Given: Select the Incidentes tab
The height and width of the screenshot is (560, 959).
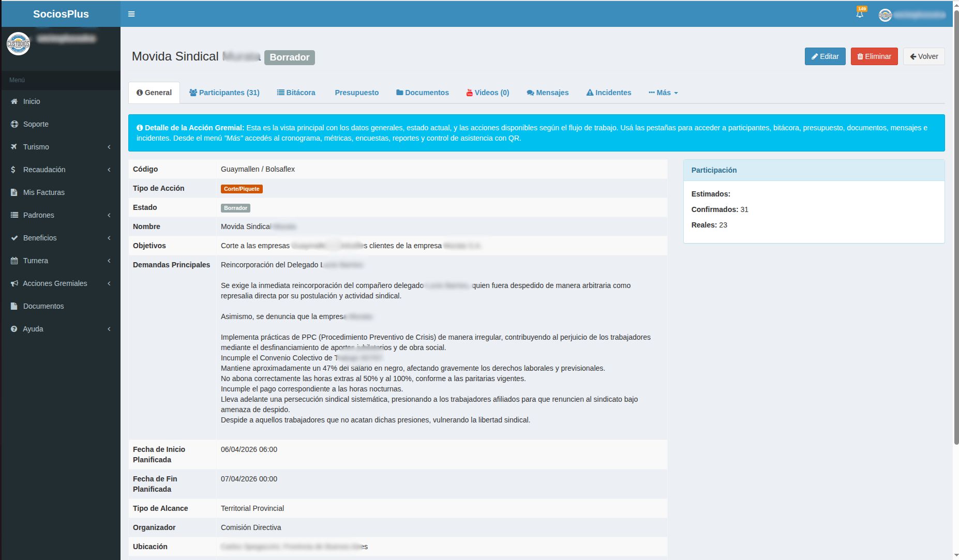Looking at the screenshot, I should pyautogui.click(x=608, y=93).
